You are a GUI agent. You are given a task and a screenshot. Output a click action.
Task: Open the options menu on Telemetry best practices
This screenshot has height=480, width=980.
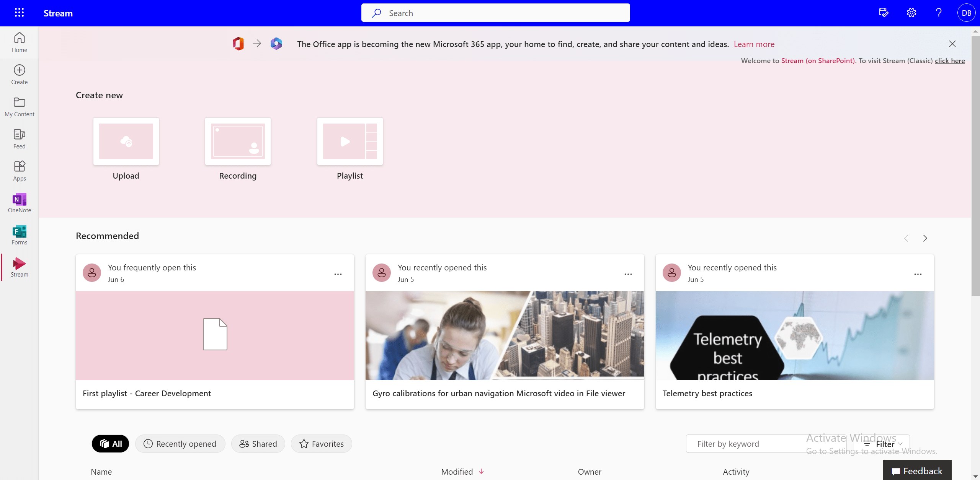coord(918,274)
